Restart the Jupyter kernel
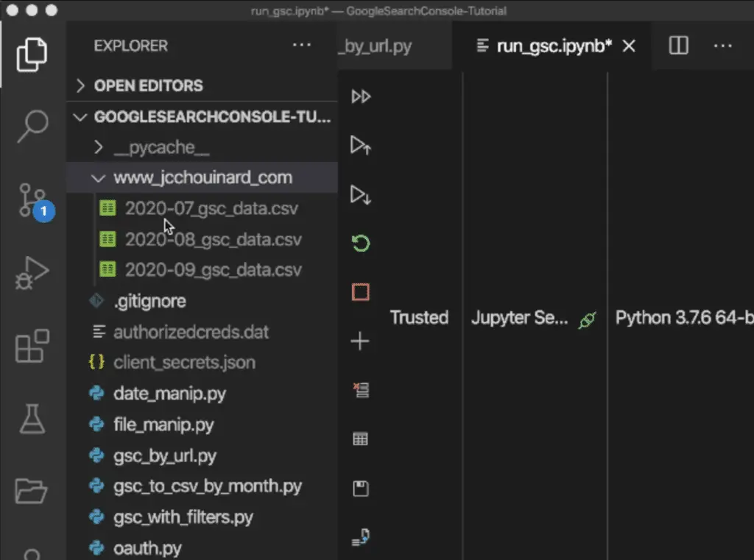 click(361, 244)
